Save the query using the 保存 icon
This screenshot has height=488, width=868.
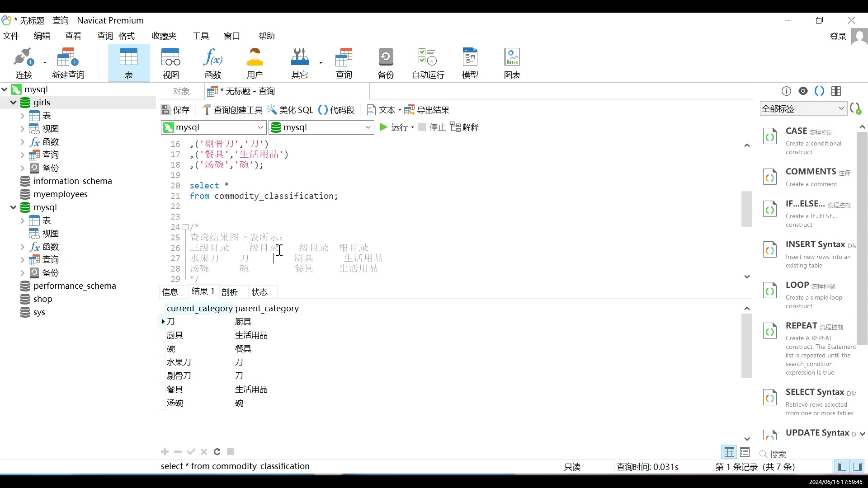pyautogui.click(x=176, y=110)
